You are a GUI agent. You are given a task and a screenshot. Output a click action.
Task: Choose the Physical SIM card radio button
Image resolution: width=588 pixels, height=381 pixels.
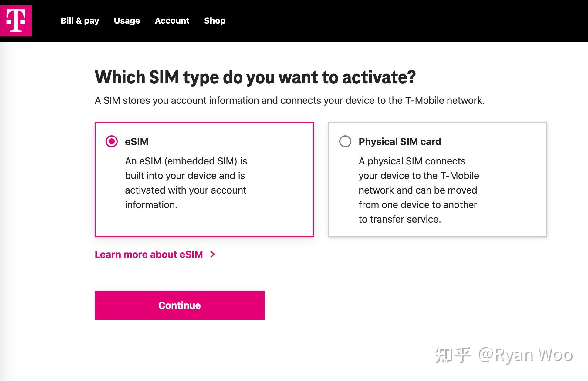[345, 141]
